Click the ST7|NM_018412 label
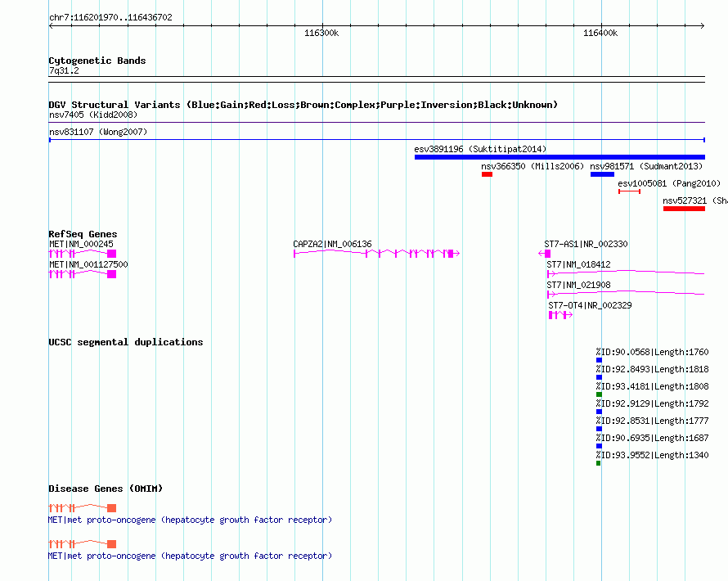This screenshot has width=728, height=581. [578, 264]
